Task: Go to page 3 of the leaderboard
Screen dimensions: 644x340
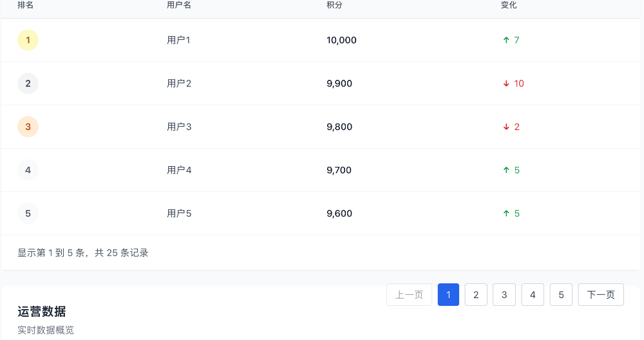Action: [x=504, y=295]
